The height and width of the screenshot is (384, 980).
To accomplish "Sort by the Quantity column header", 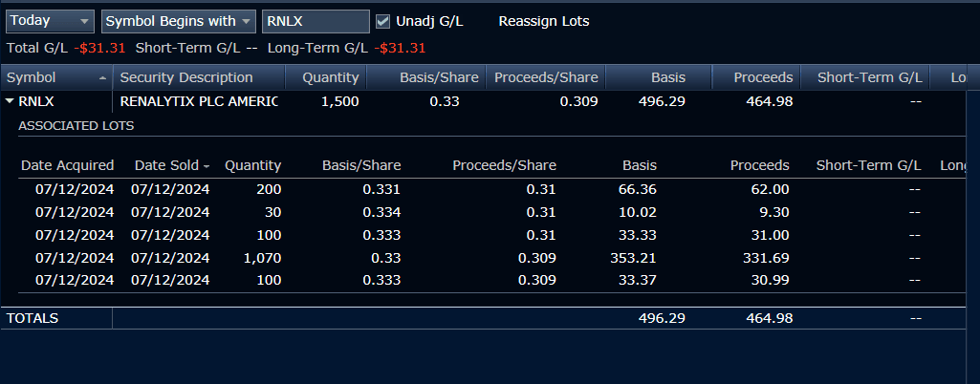I will (x=329, y=77).
